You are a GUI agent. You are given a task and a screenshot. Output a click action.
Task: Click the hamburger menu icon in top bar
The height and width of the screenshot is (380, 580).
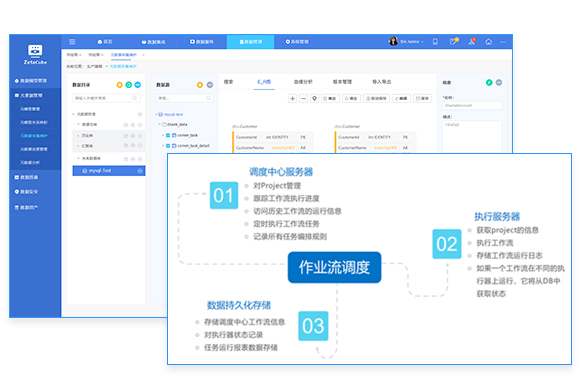(72, 41)
